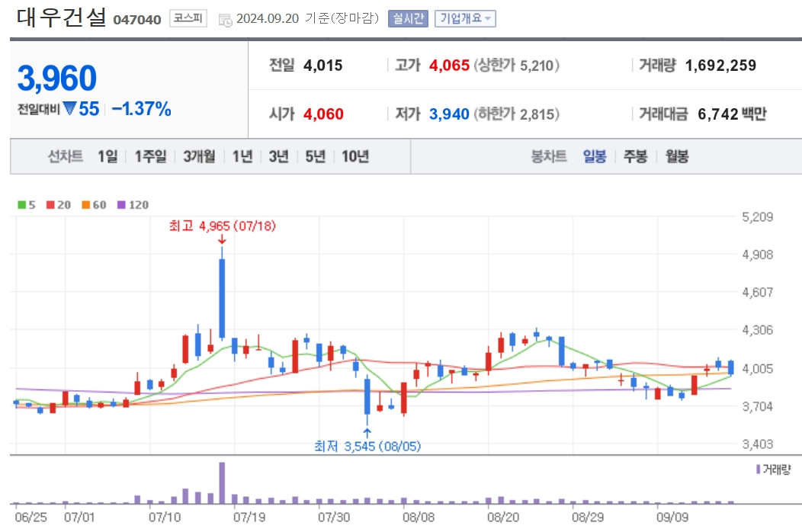Click the orange 60-day moving average swatch
The height and width of the screenshot is (532, 802).
85,204
